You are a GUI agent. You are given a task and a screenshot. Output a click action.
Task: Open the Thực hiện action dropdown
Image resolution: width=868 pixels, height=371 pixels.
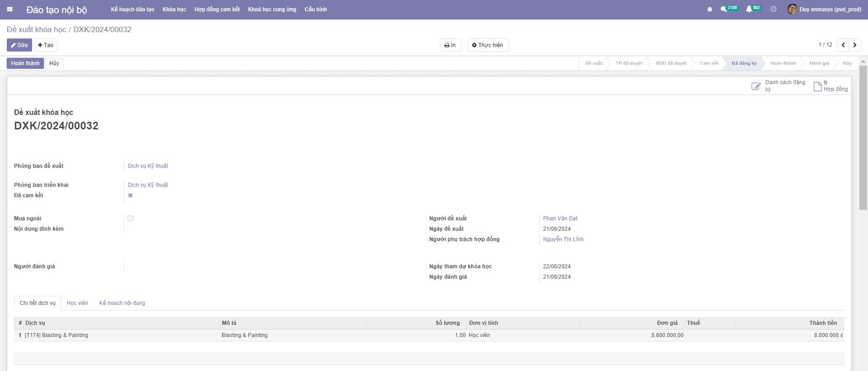point(488,45)
